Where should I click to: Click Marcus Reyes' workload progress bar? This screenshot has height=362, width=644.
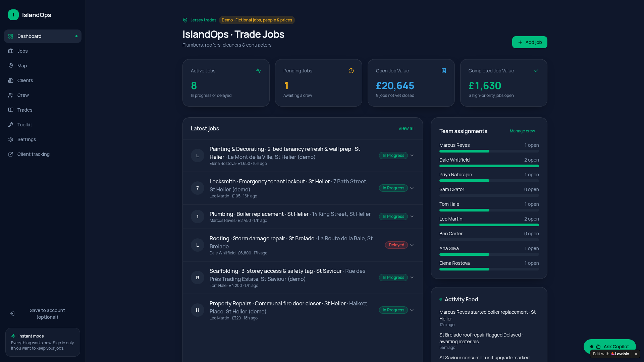point(489,151)
